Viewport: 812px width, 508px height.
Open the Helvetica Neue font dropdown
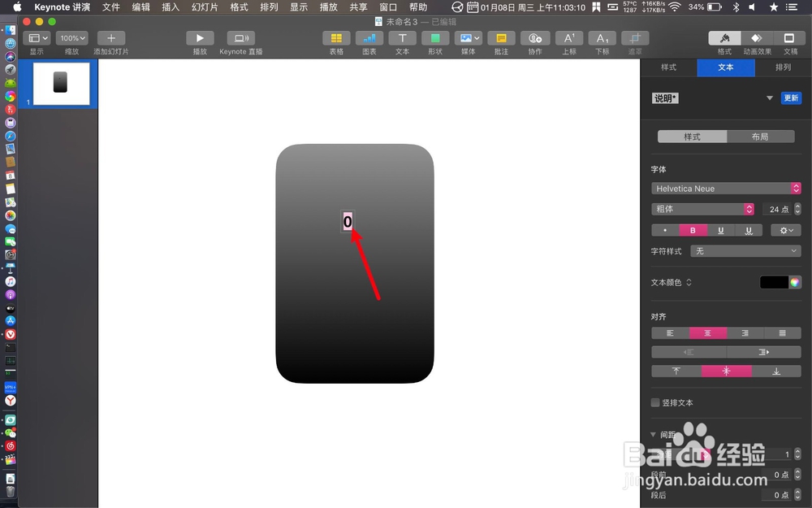[x=726, y=189]
